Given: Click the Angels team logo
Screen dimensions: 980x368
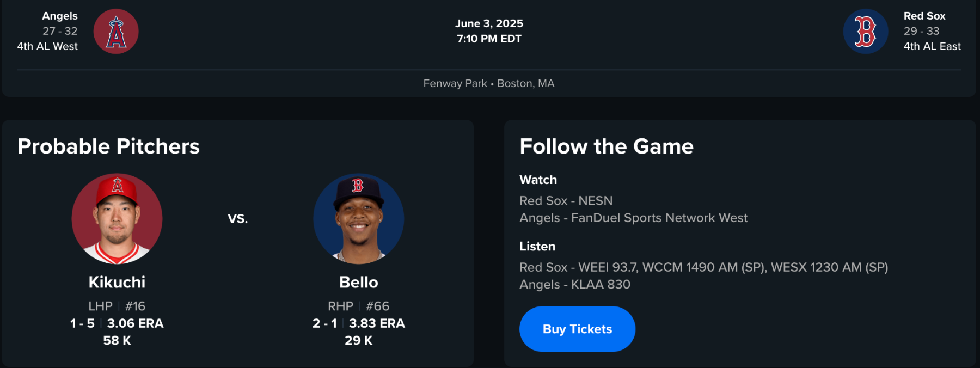Looking at the screenshot, I should tap(116, 32).
